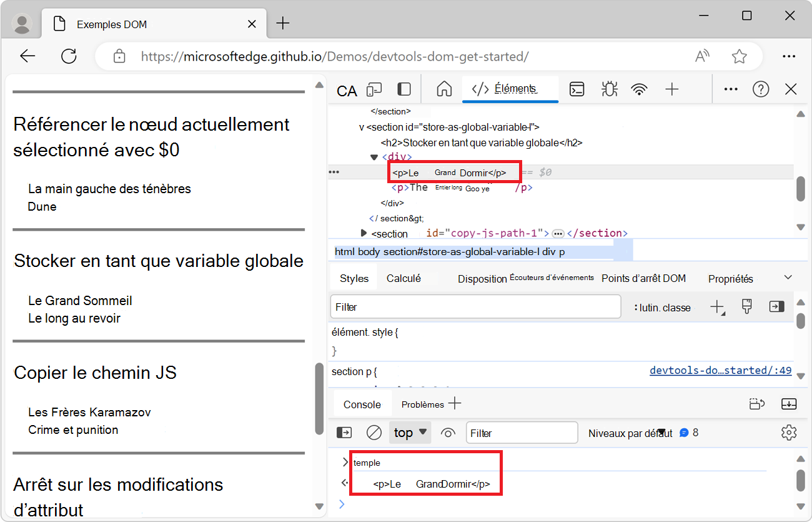The height and width of the screenshot is (522, 812).
Task: Click the address bar URL
Action: click(335, 56)
